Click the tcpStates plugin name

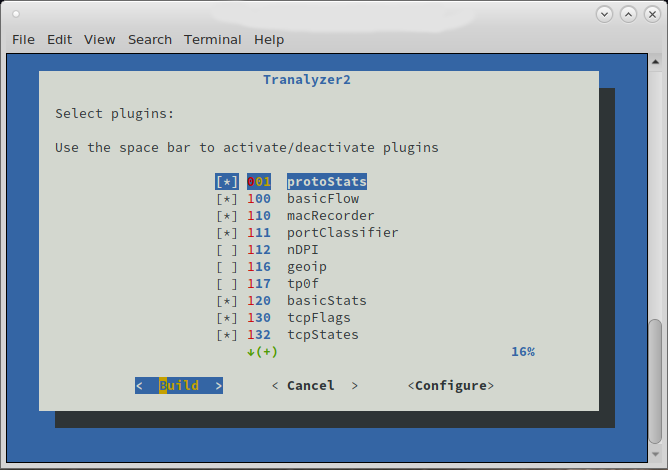(x=323, y=335)
